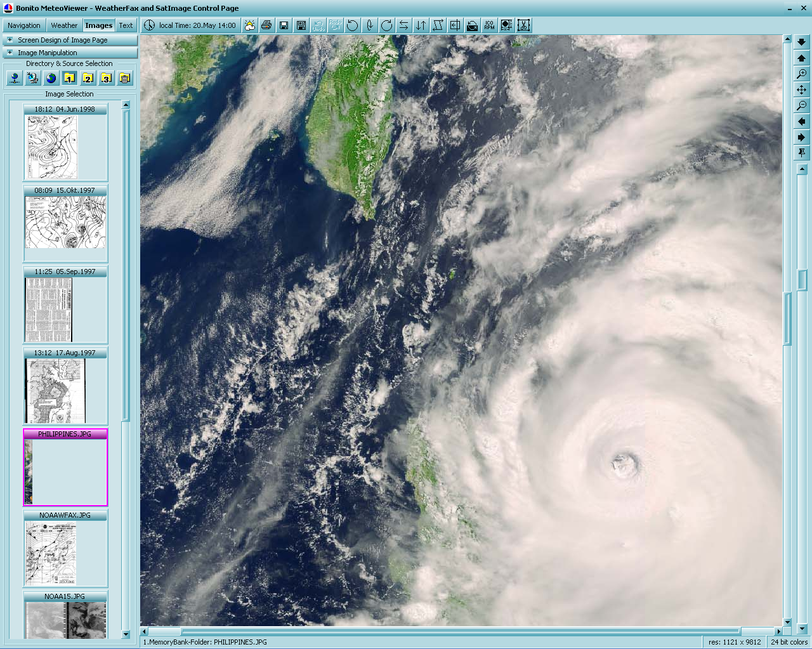Click the zoom-in magnifier icon

click(802, 74)
